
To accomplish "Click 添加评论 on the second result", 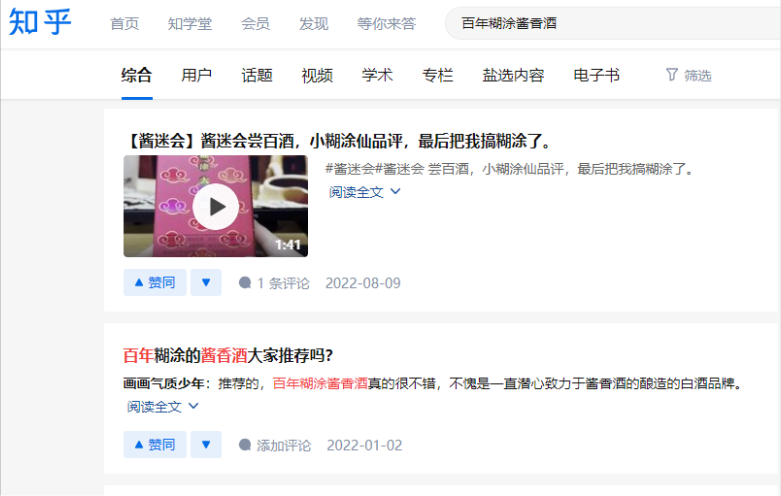I will pyautogui.click(x=275, y=445).
